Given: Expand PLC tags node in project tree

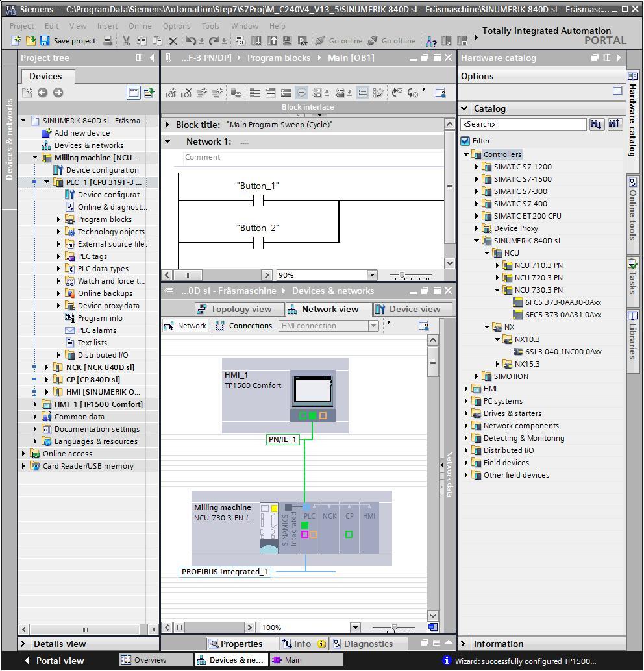Looking at the screenshot, I should (x=58, y=256).
